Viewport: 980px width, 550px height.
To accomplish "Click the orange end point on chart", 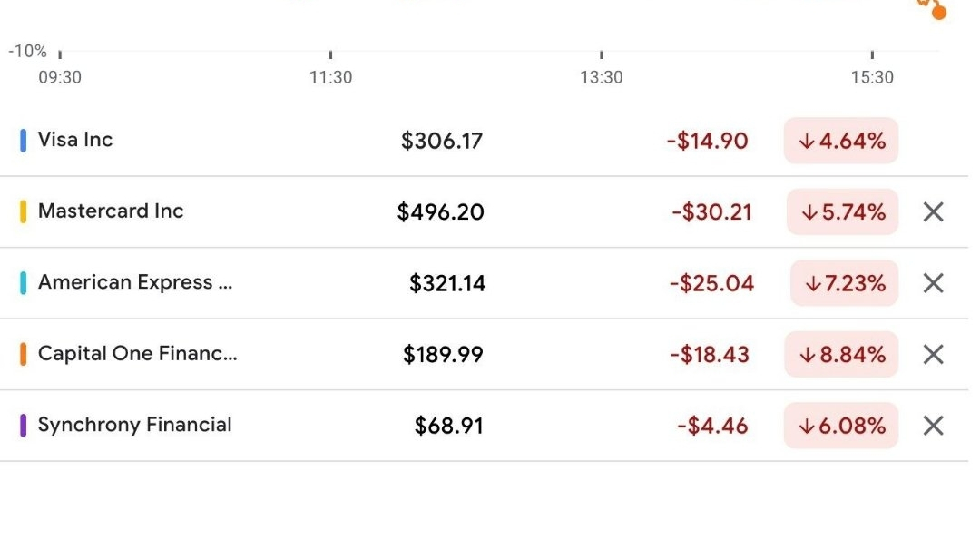I will tap(938, 13).
